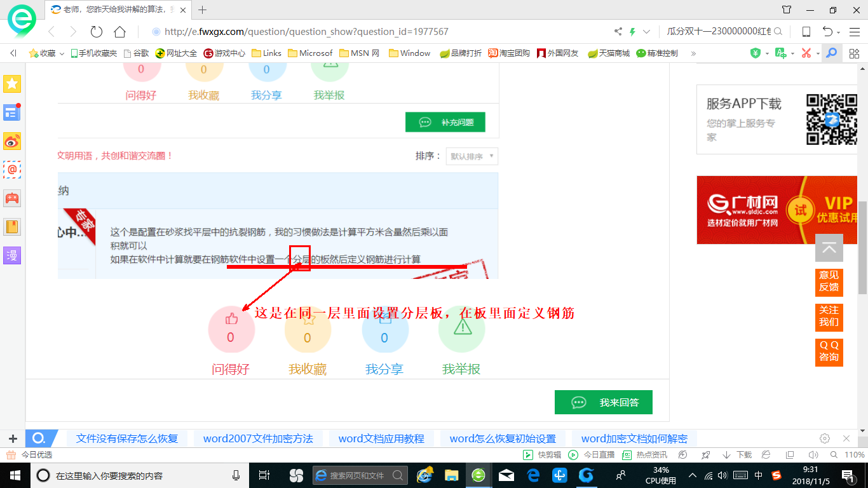Click the share icon in address bar
868x488 pixels.
[618, 32]
